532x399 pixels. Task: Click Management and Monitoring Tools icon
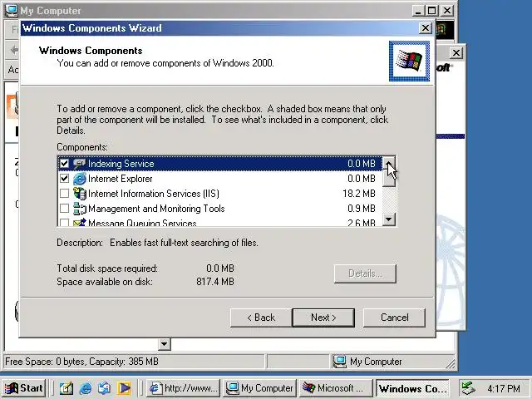[80, 209]
